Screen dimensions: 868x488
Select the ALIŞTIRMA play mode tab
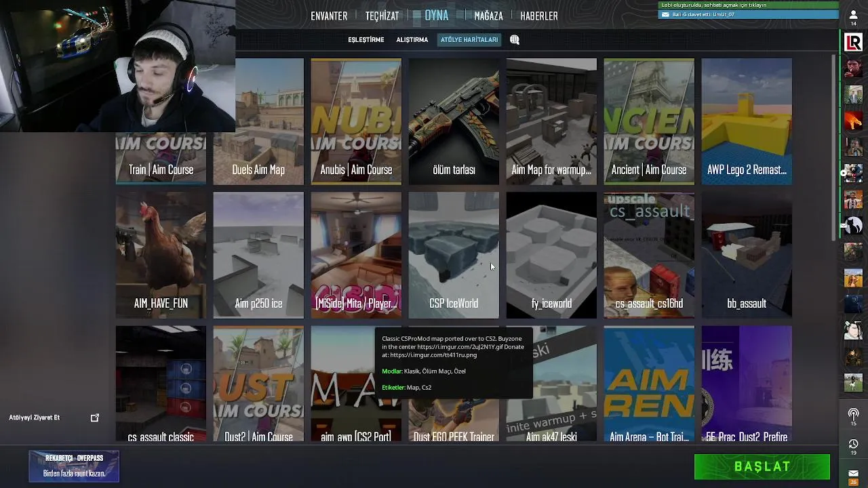[x=412, y=40]
